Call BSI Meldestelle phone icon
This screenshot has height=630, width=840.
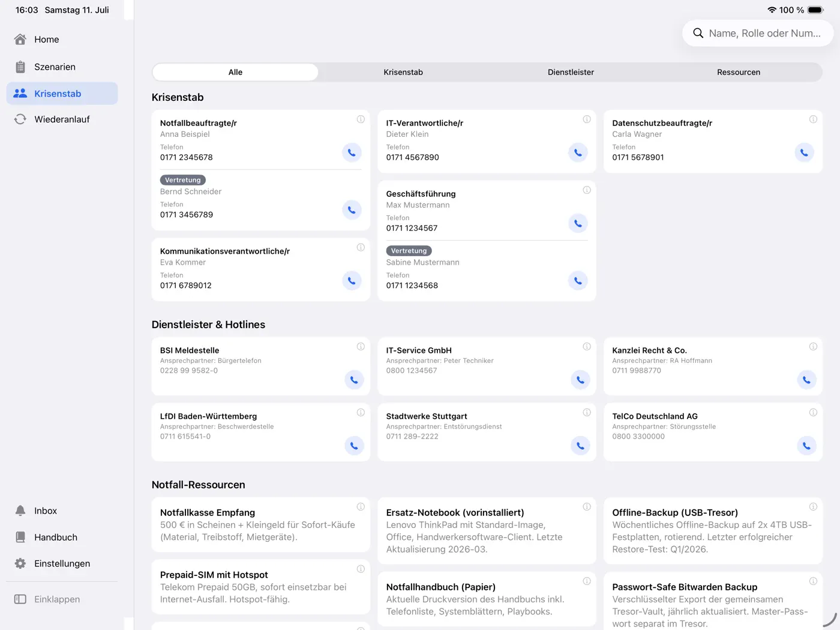coord(354,380)
